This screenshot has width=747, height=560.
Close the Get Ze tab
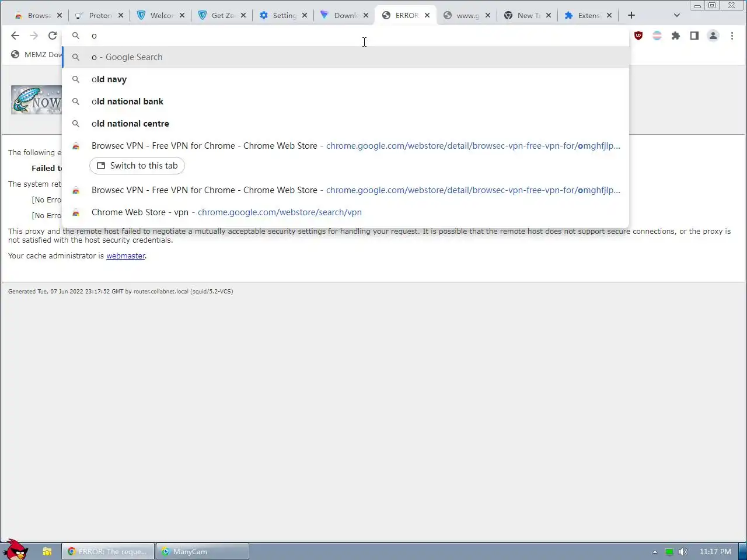[243, 15]
